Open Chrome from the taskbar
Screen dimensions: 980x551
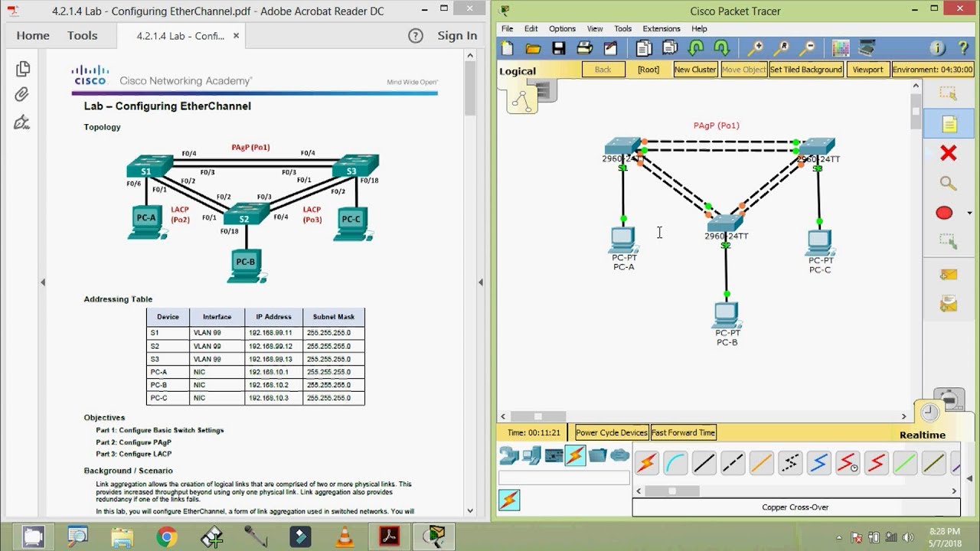tap(168, 536)
